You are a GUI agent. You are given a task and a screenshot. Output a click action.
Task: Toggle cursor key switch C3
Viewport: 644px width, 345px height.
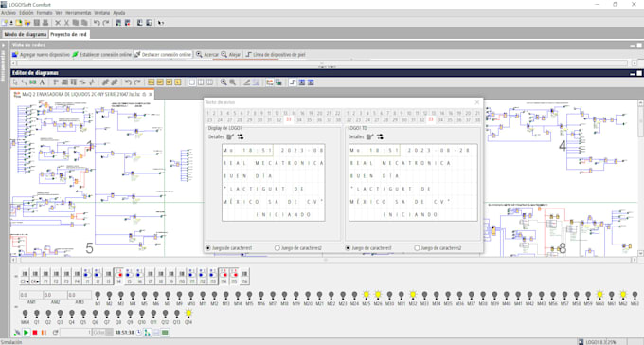coord(25,276)
